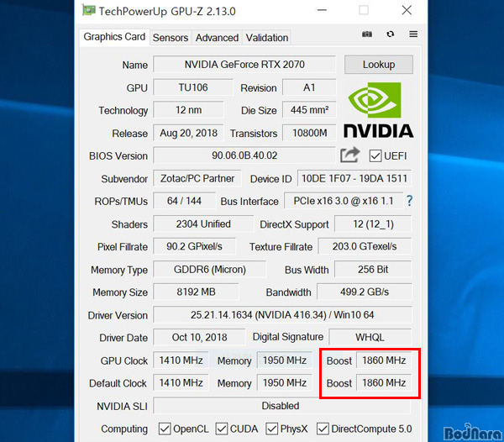Click the Shaders value 2304 Unified

(x=203, y=224)
